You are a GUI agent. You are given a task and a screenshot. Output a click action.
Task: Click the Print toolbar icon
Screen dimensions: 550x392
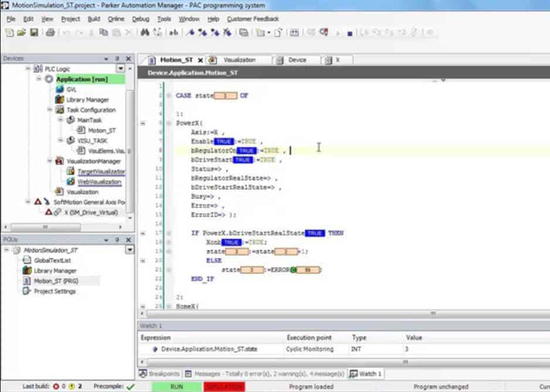pos(50,33)
